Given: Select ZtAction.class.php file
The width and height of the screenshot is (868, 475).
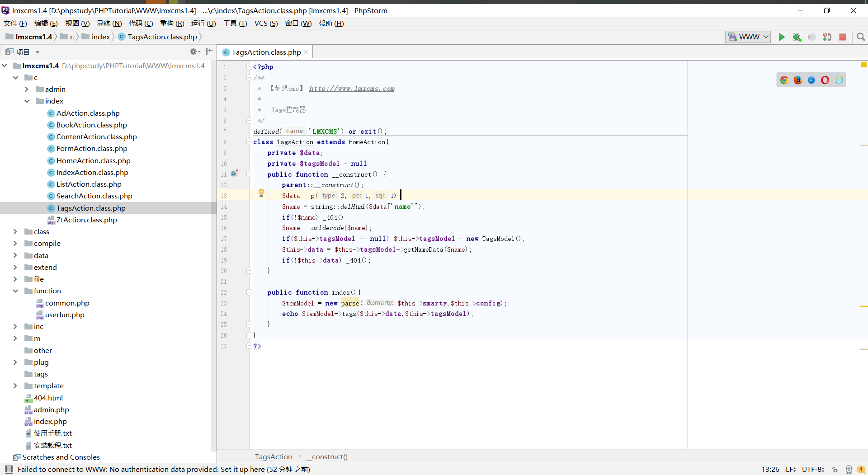Looking at the screenshot, I should pos(82,220).
